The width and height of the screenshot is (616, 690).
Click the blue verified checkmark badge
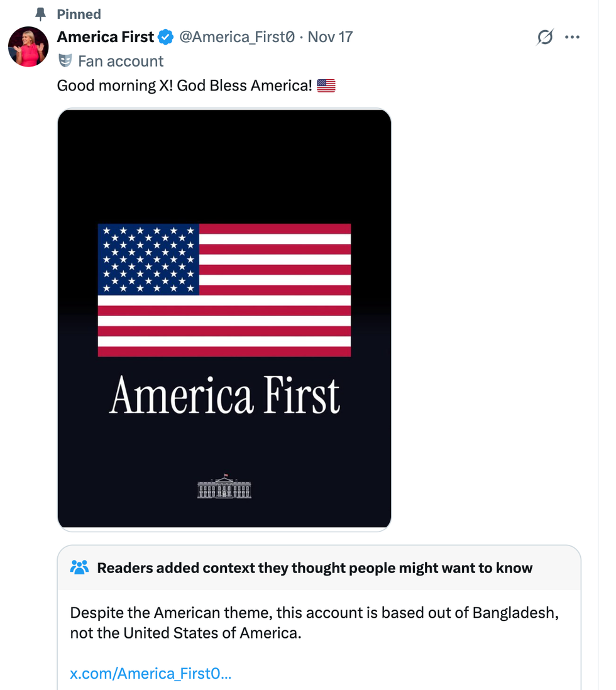coord(165,37)
